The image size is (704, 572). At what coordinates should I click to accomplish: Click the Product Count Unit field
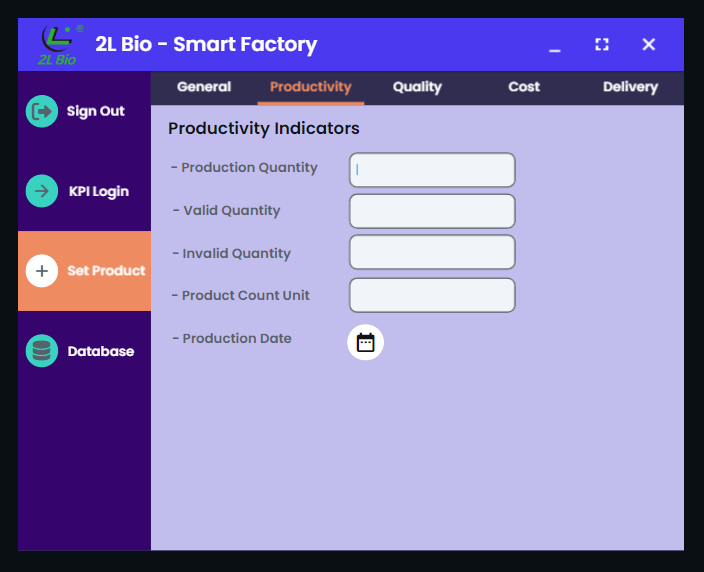432,295
